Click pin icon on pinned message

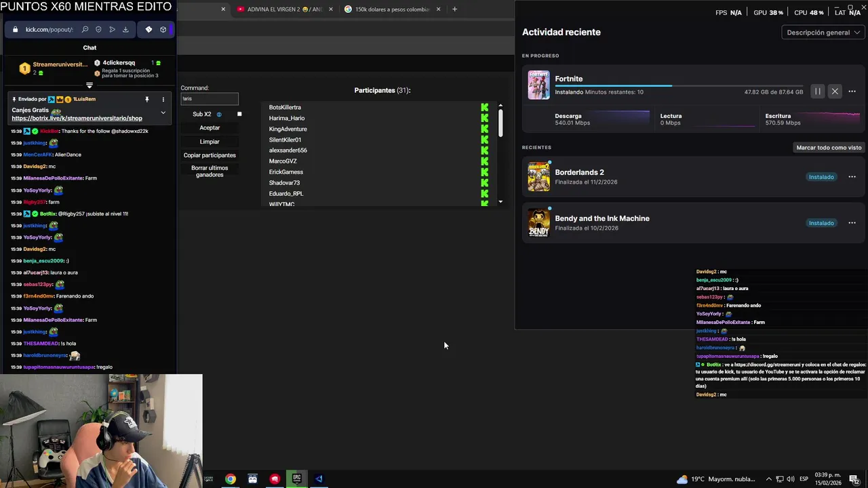click(x=146, y=100)
